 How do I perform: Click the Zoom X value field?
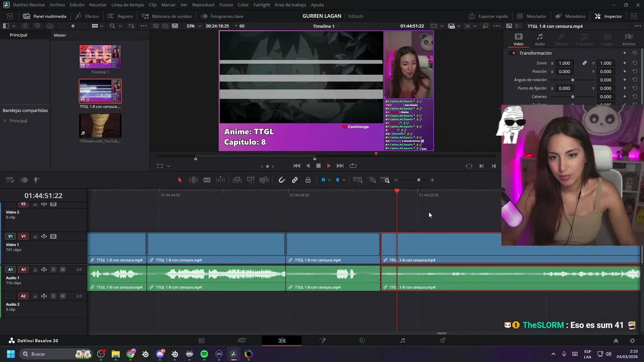565,63
